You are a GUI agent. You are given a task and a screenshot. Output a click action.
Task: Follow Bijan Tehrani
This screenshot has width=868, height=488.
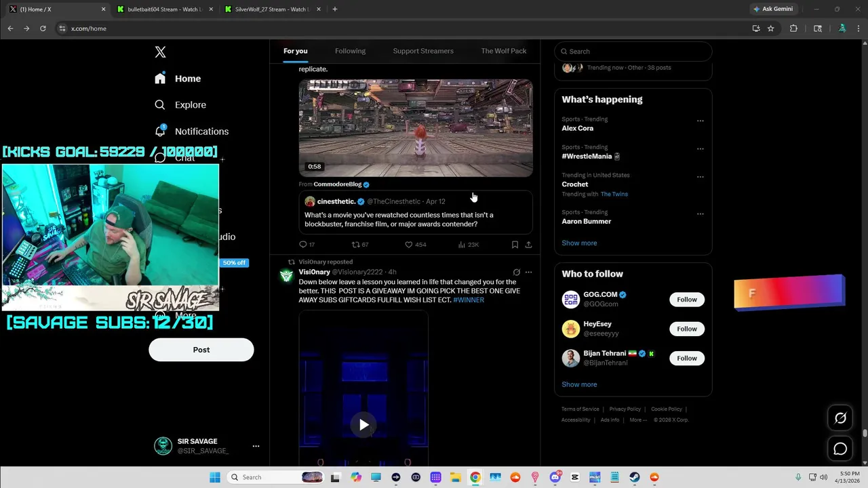coord(687,358)
